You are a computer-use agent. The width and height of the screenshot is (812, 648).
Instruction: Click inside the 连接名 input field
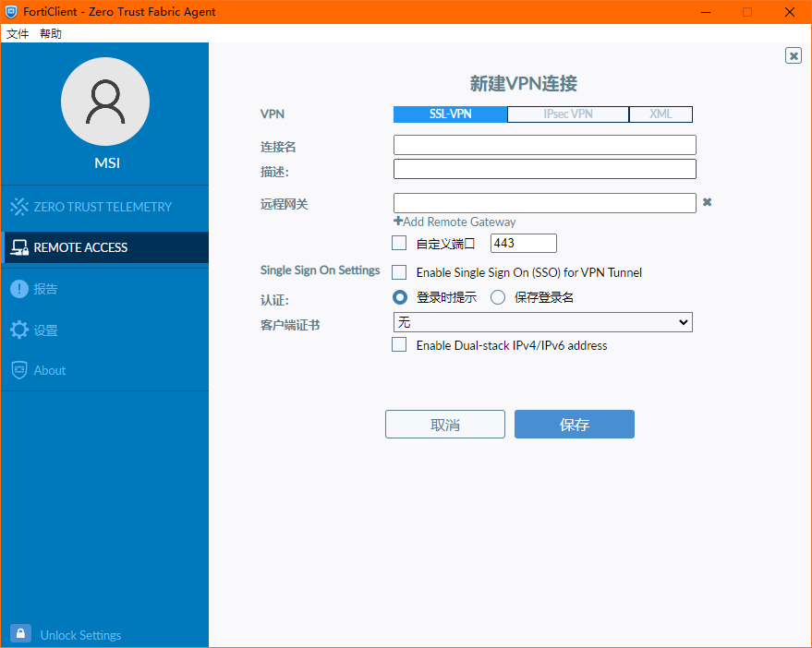coord(544,145)
